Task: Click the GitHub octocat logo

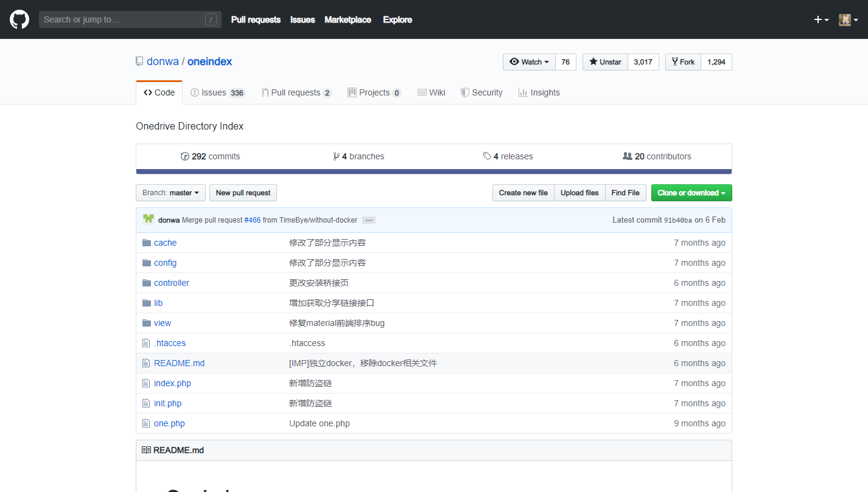Action: (19, 19)
